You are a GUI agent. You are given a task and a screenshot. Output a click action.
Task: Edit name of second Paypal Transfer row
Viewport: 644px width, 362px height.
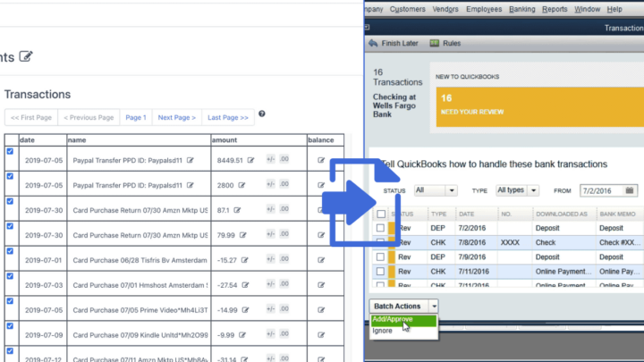coord(191,185)
